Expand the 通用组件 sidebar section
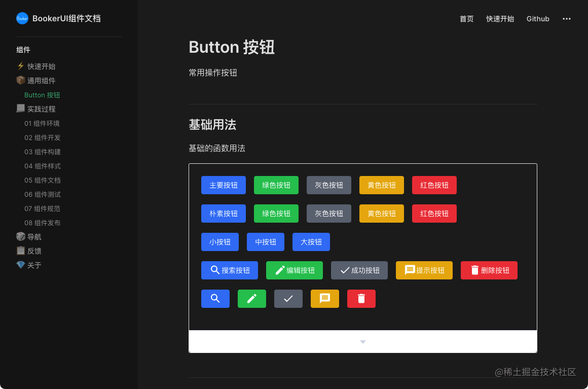Image resolution: width=588 pixels, height=389 pixels. [x=41, y=81]
